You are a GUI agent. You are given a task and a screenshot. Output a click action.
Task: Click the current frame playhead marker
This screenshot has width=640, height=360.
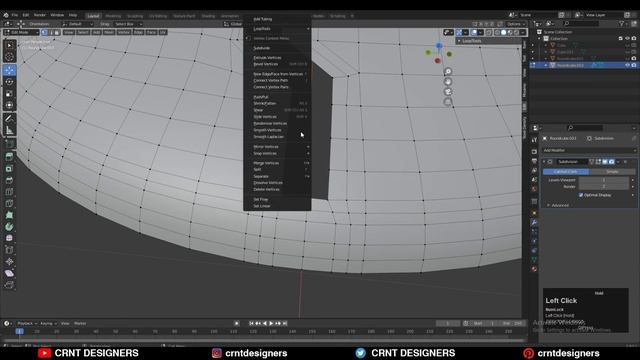tap(19, 331)
